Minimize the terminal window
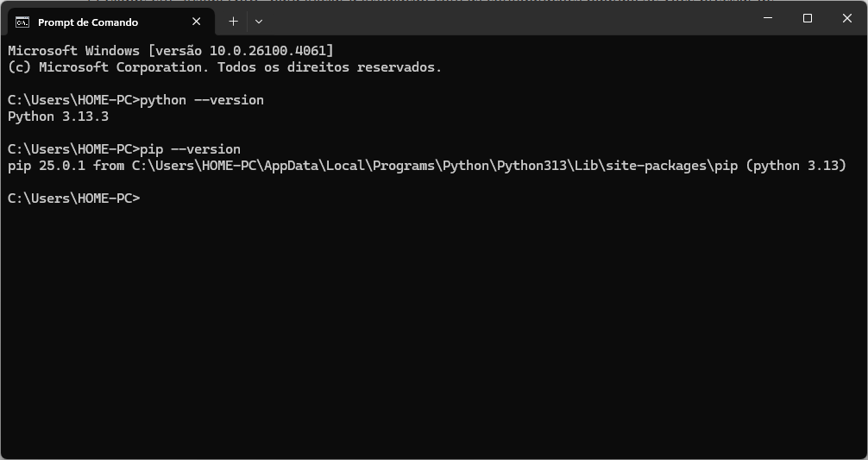Screen dimensions: 868x460 click(768, 18)
